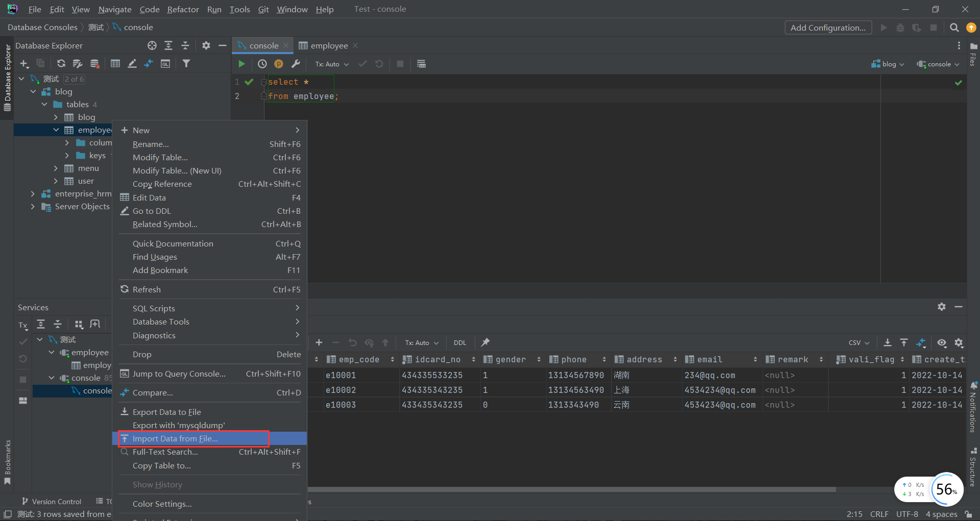Open query history clock icon
Screen dimensions: 980x521
262,64
